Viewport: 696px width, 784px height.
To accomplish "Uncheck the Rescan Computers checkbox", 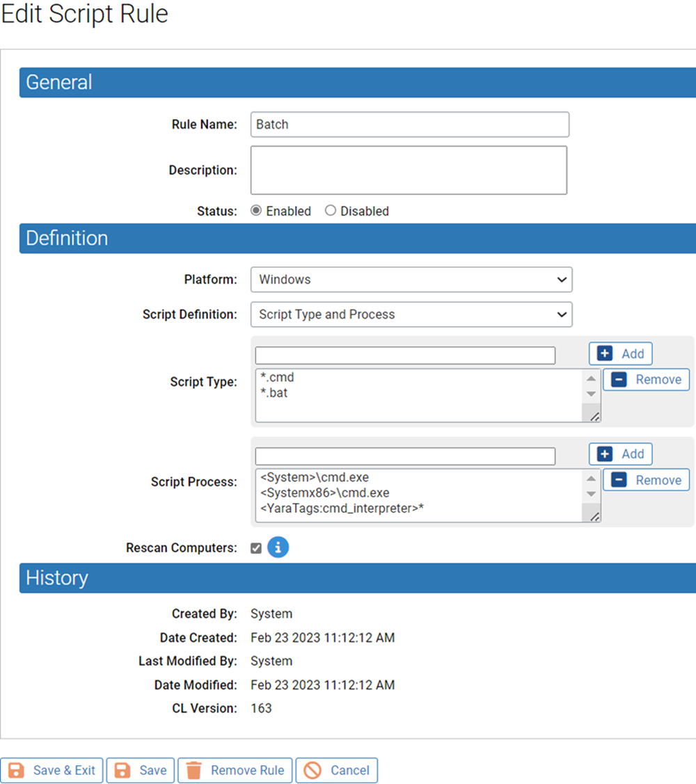I will point(256,547).
